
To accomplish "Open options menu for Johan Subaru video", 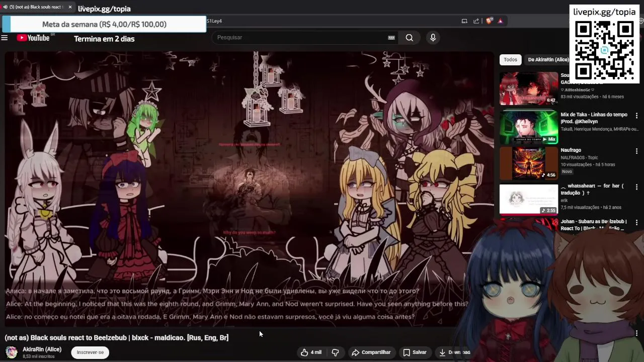I will tap(636, 222).
